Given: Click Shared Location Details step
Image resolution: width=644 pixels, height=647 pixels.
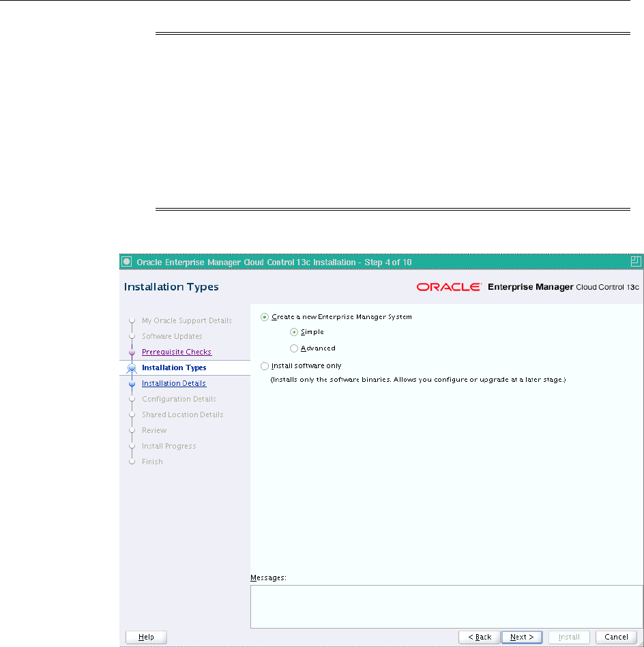Looking at the screenshot, I should 182,415.
